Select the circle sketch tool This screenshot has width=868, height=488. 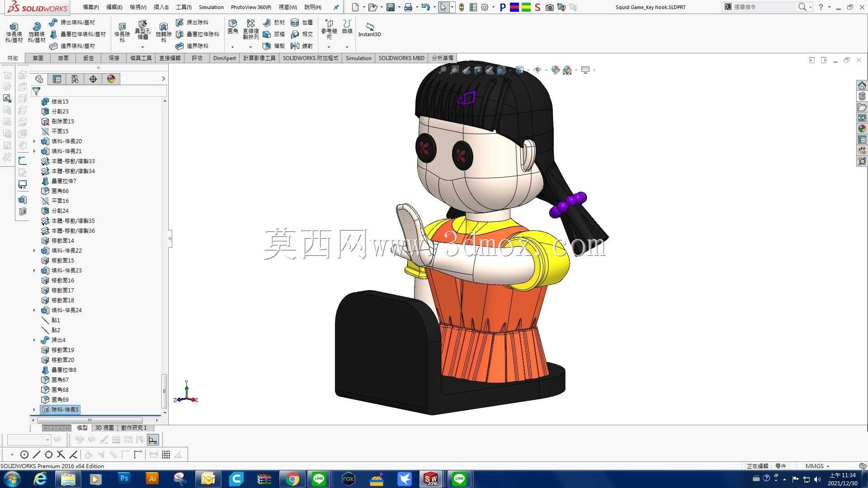click(24, 455)
